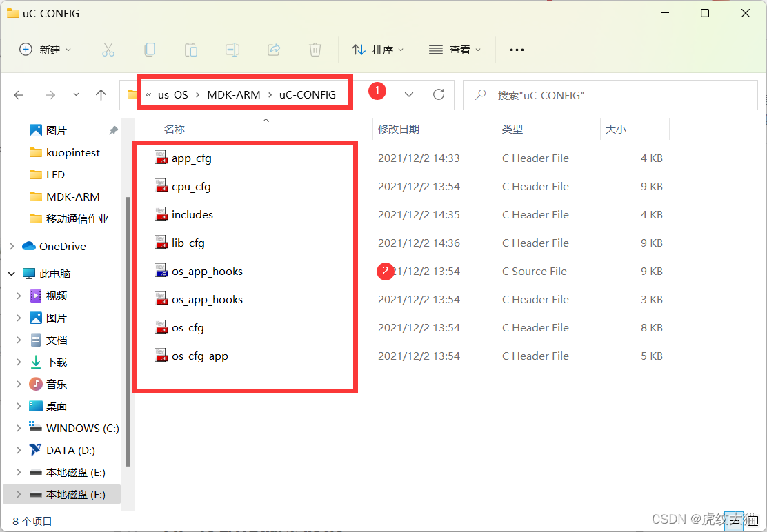Expand the WINDOWS (C:) drive node
The height and width of the screenshot is (532, 767).
pyautogui.click(x=19, y=428)
